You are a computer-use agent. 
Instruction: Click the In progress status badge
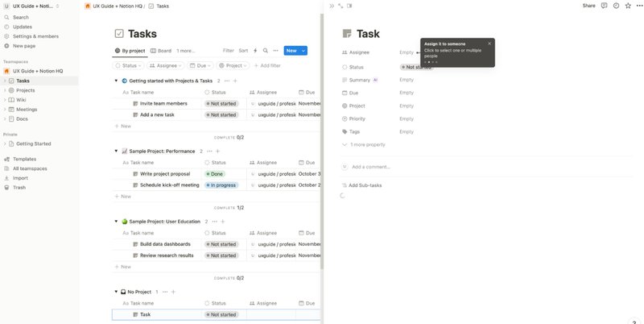222,185
